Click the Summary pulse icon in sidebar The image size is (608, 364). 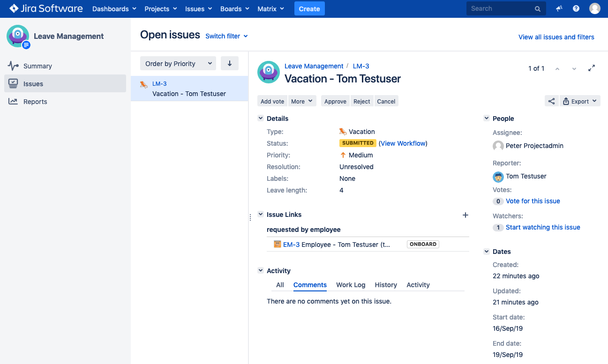click(x=13, y=66)
